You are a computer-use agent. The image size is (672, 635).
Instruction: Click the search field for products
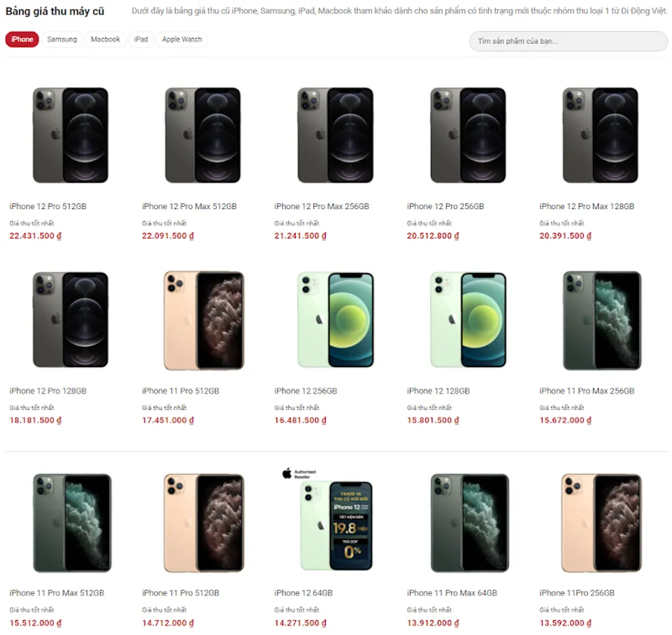coord(567,41)
